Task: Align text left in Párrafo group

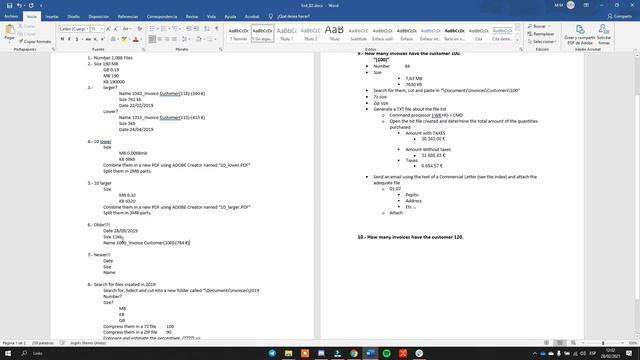Action: point(152,39)
